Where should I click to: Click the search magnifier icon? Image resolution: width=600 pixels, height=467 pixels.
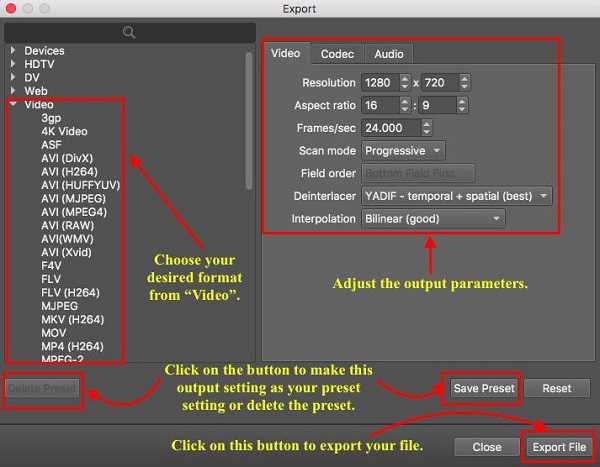[x=129, y=32]
